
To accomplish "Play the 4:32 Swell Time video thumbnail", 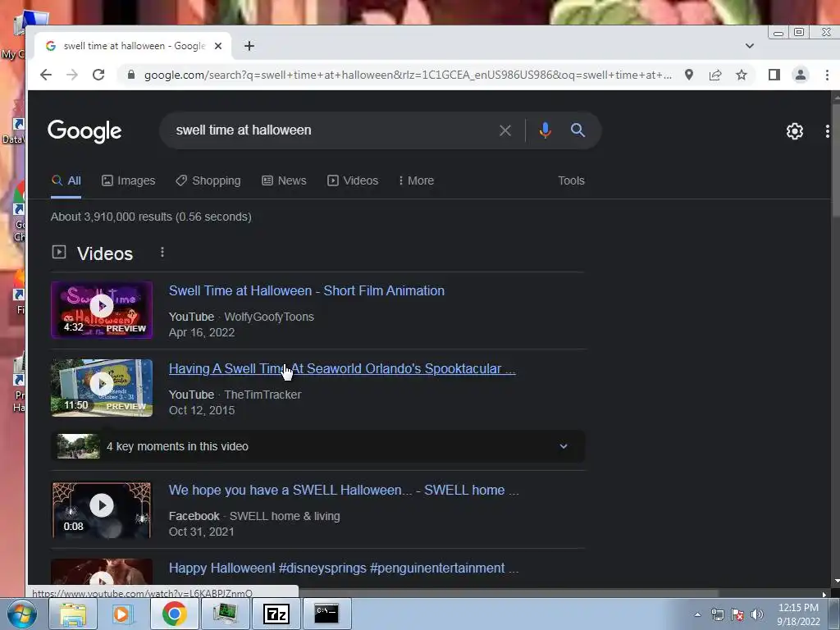I will click(x=102, y=309).
